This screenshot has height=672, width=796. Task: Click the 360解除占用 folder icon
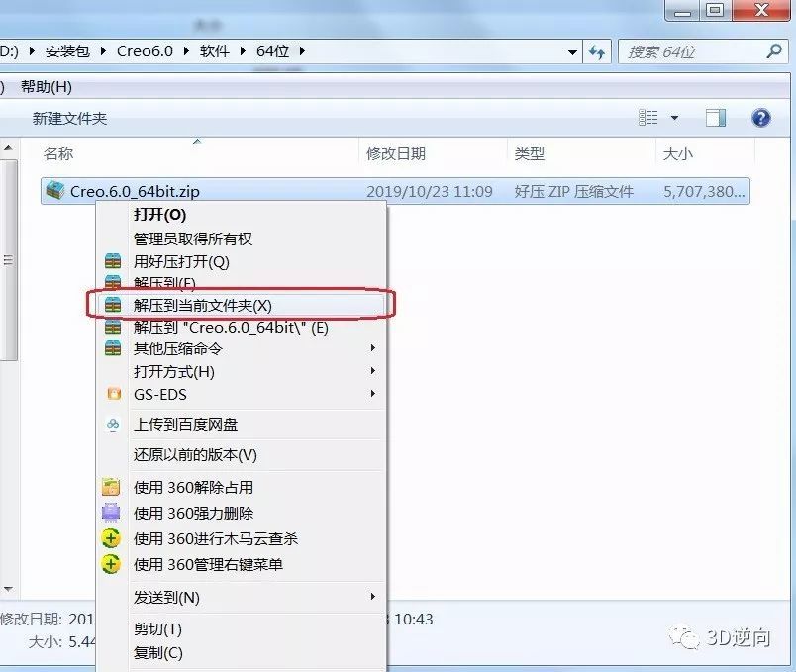tap(111, 487)
